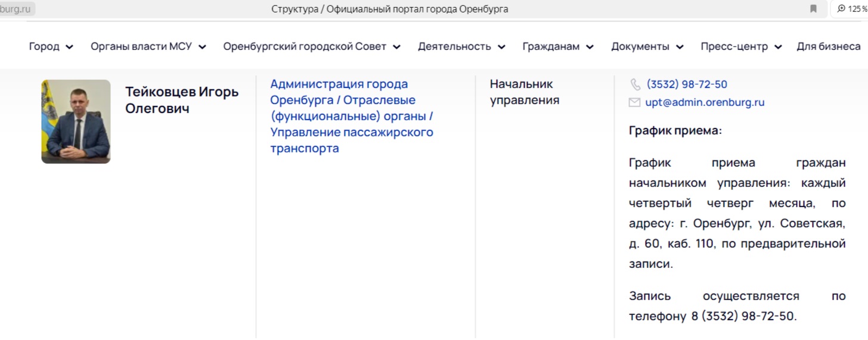Click the phone handset icon
This screenshot has width=868, height=340.
[635, 85]
